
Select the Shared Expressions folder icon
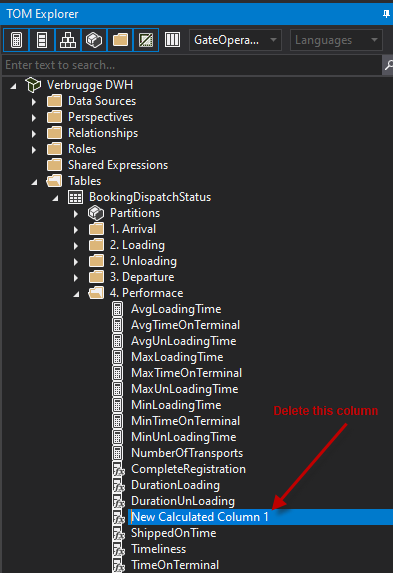coord(54,165)
